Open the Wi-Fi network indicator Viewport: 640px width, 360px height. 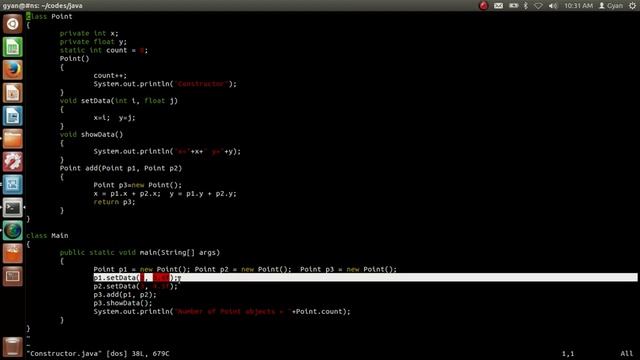tap(538, 6)
